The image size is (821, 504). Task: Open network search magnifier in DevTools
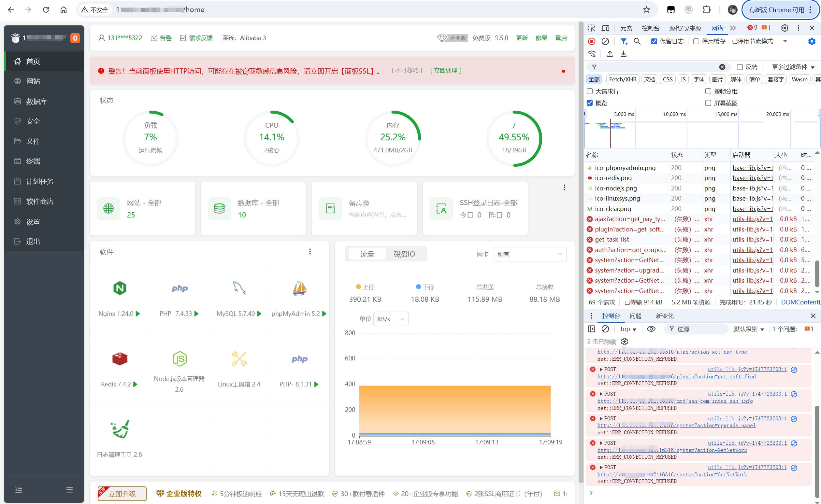pos(637,41)
